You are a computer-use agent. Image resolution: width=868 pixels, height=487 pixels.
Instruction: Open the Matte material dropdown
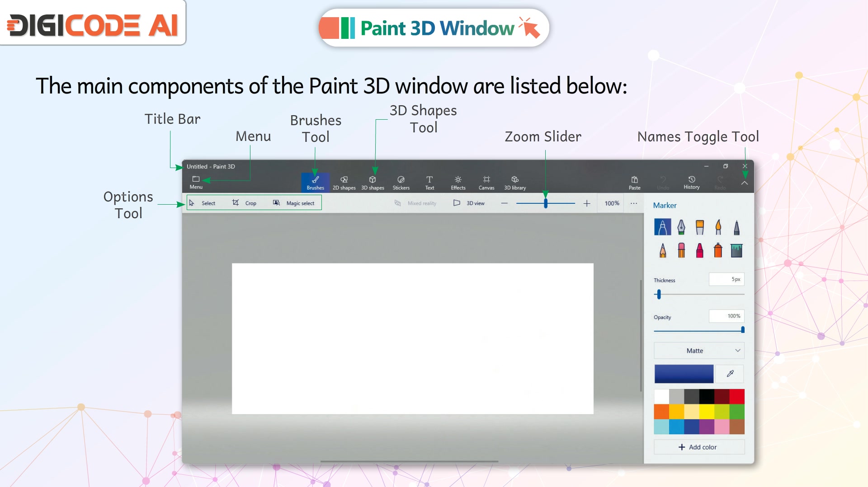[699, 351]
